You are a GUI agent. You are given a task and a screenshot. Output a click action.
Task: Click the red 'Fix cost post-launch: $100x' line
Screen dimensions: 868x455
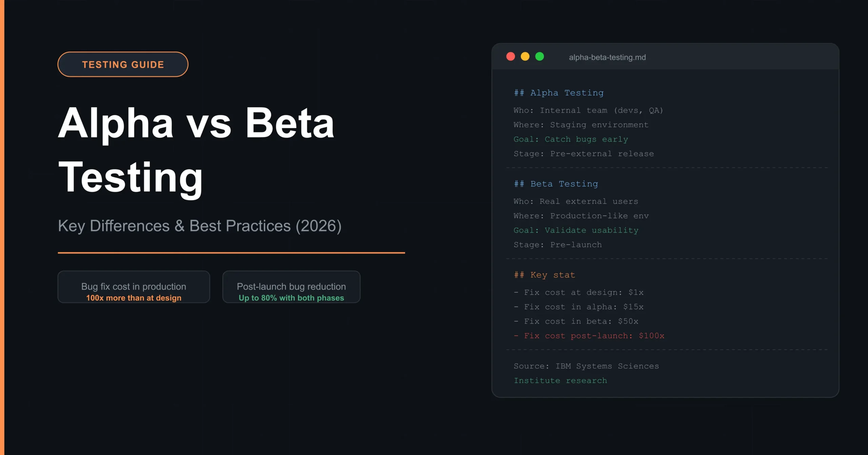pos(589,336)
